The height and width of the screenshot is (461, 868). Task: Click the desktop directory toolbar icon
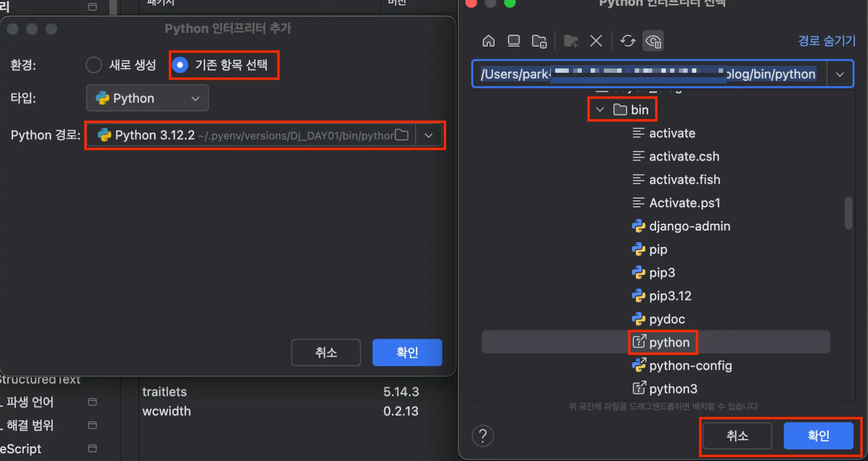pos(514,41)
